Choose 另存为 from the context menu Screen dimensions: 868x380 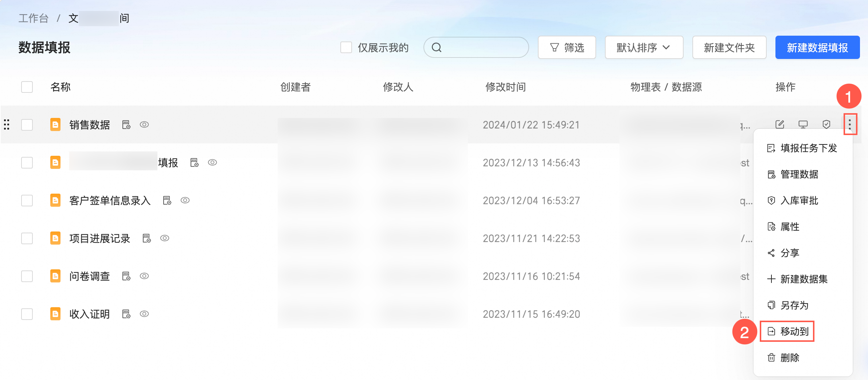point(803,305)
